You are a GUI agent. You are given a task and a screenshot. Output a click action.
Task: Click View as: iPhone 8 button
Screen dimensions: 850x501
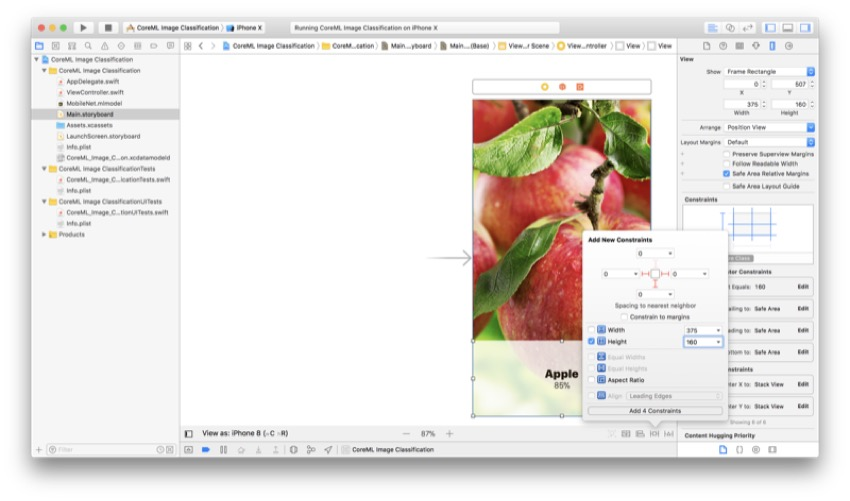pyautogui.click(x=245, y=434)
